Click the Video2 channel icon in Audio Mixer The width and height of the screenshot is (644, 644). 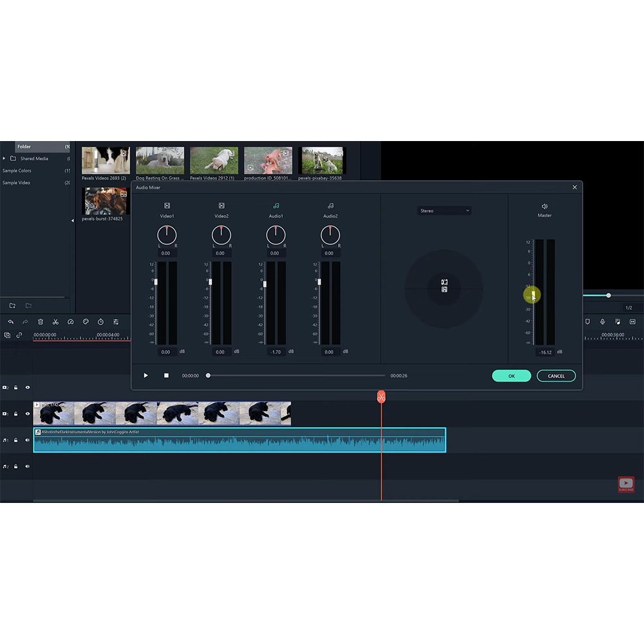click(x=222, y=206)
